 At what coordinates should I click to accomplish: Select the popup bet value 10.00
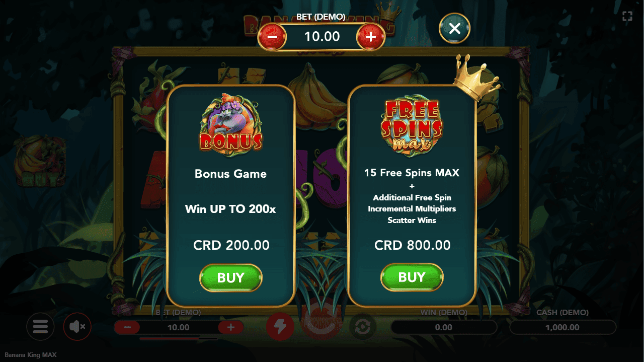tap(322, 37)
